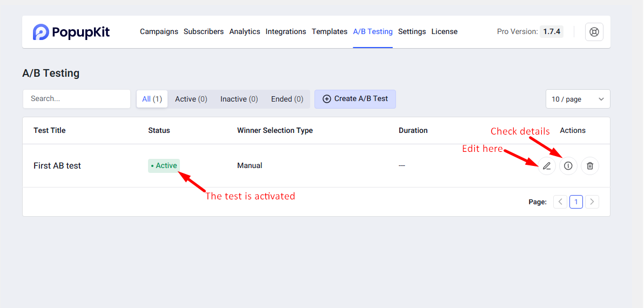Click the Status column header

point(159,131)
